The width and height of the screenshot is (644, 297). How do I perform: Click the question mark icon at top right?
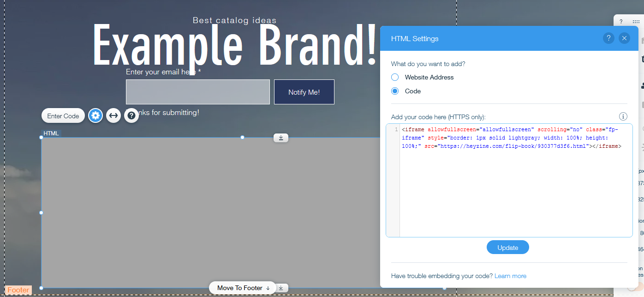(x=621, y=21)
